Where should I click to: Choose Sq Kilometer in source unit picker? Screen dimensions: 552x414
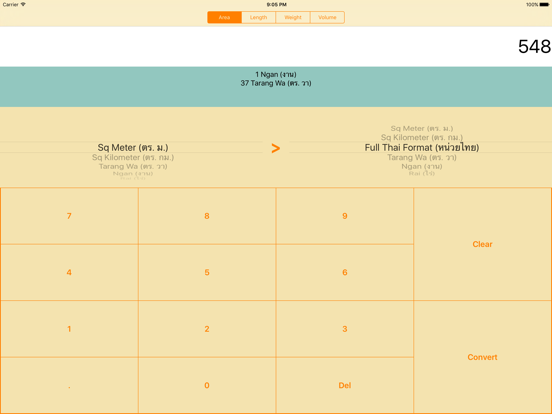pos(133,157)
